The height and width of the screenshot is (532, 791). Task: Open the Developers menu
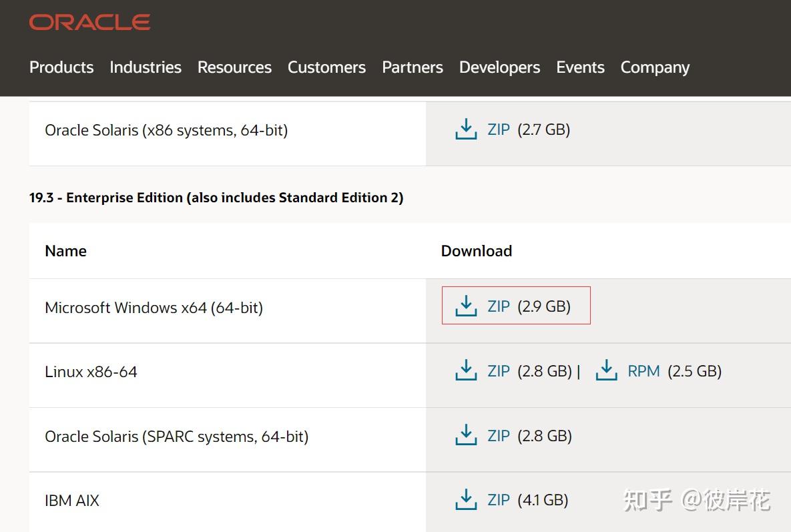click(x=499, y=67)
